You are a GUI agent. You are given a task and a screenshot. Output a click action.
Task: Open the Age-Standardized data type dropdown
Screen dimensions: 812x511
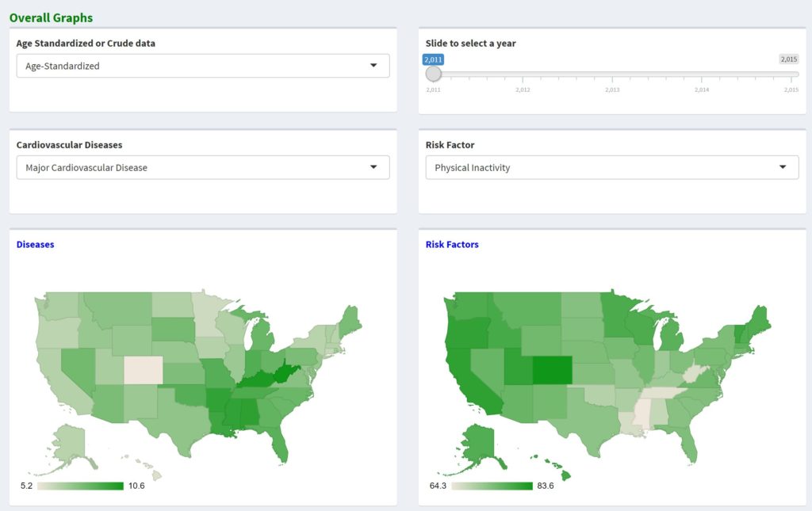pyautogui.click(x=203, y=66)
